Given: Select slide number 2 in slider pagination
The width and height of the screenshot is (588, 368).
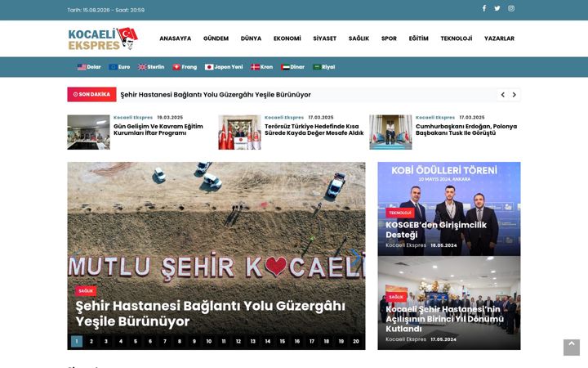Looking at the screenshot, I should [x=91, y=341].
